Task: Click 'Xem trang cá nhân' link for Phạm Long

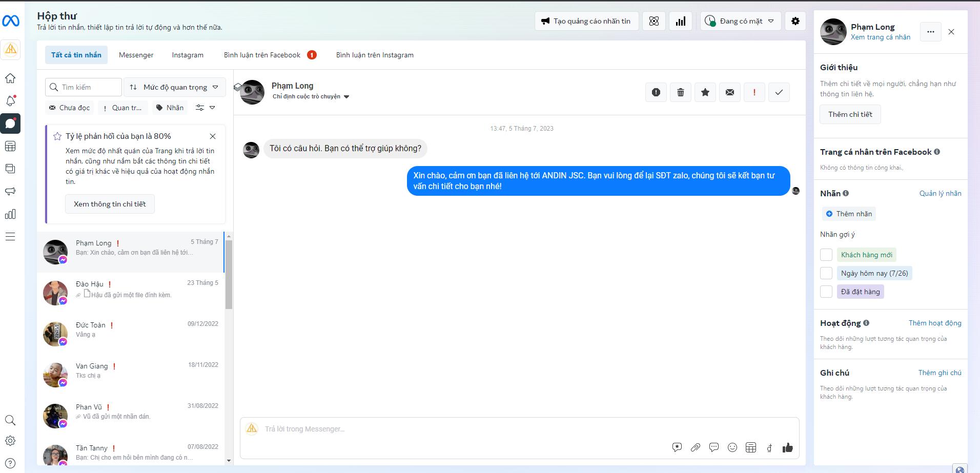Action: coord(881,37)
